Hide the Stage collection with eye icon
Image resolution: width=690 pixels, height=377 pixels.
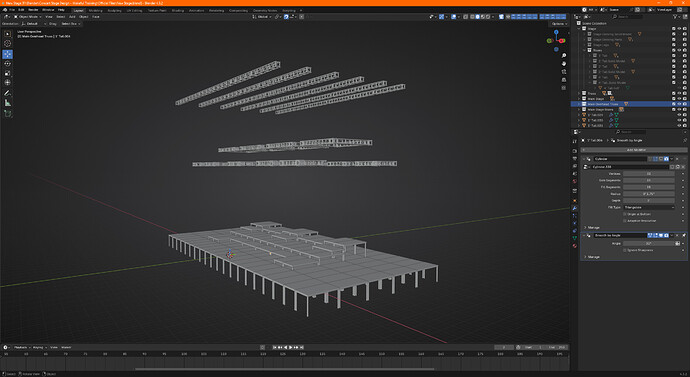tap(679, 29)
